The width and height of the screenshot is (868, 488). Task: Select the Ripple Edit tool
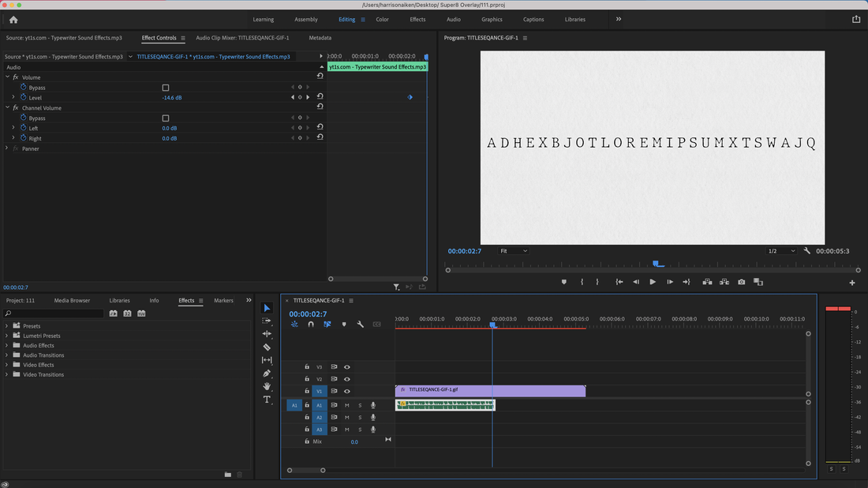tap(267, 333)
